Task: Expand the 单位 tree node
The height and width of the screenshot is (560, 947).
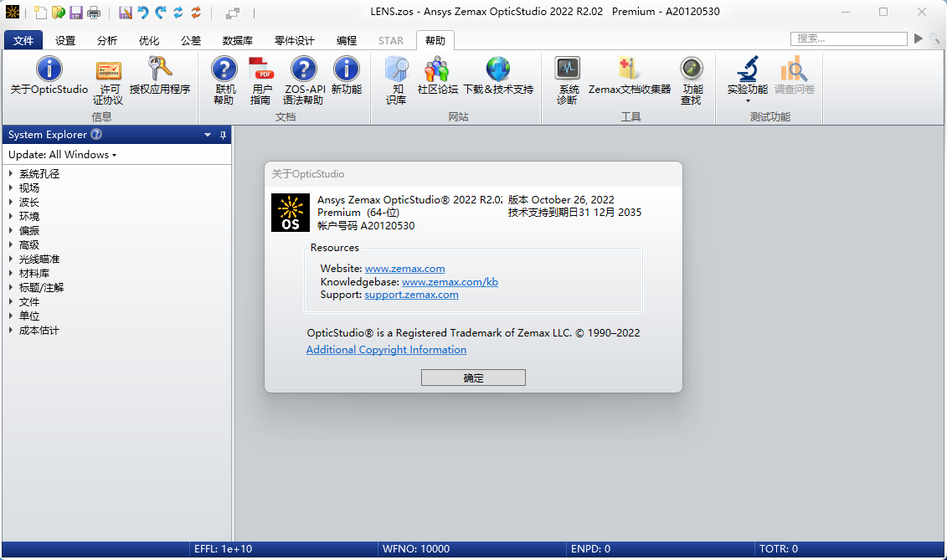Action: coord(11,316)
